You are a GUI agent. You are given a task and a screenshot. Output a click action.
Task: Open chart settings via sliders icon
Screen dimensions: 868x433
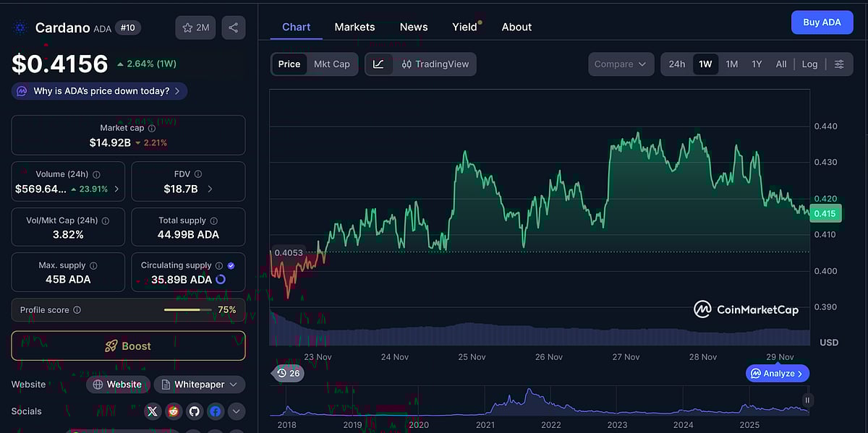pos(839,64)
